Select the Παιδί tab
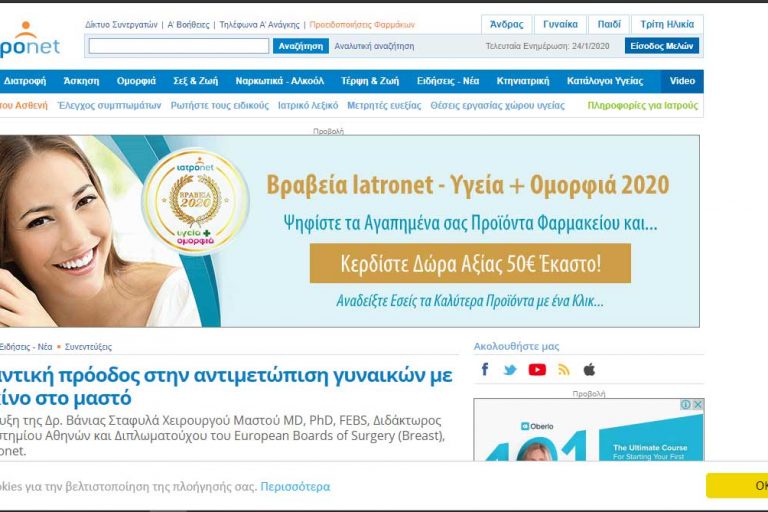 pyautogui.click(x=609, y=24)
